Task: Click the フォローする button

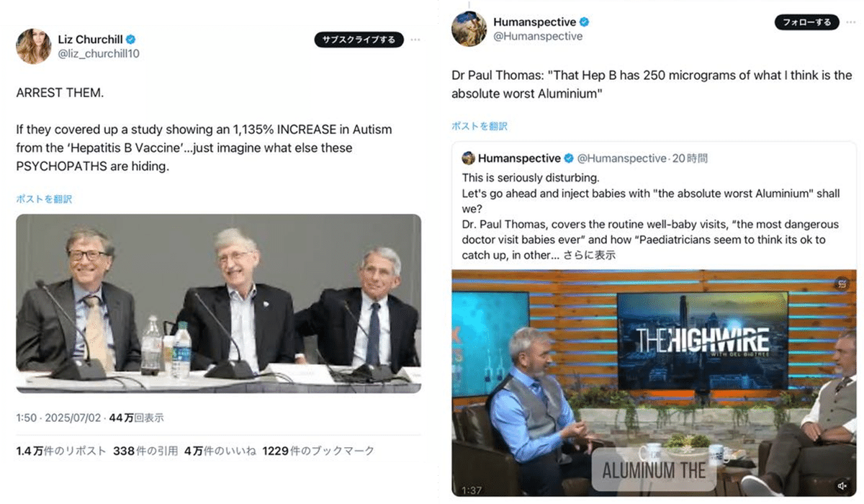Action: 806,22
